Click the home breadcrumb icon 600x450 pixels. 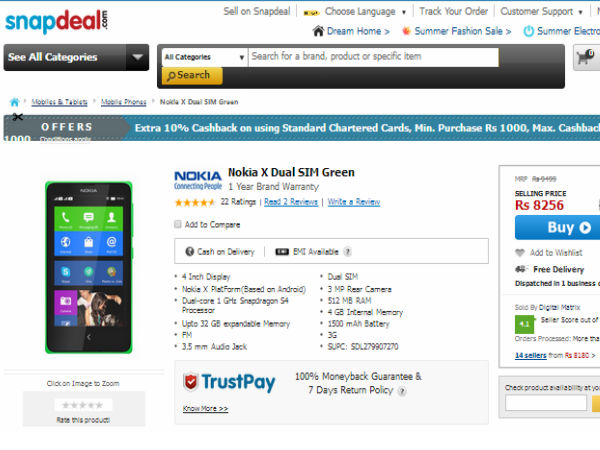[x=14, y=102]
